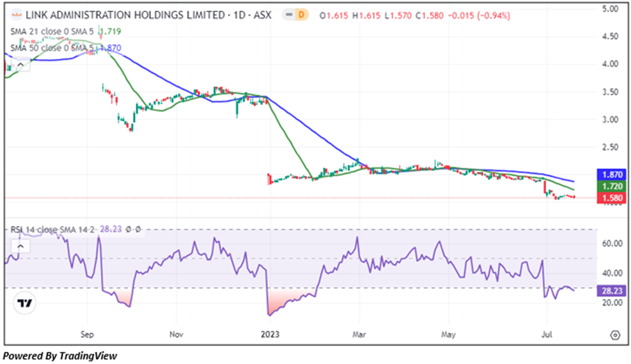The height and width of the screenshot is (364, 631).
Task: Click the Sep date axis label
Action: 87,335
